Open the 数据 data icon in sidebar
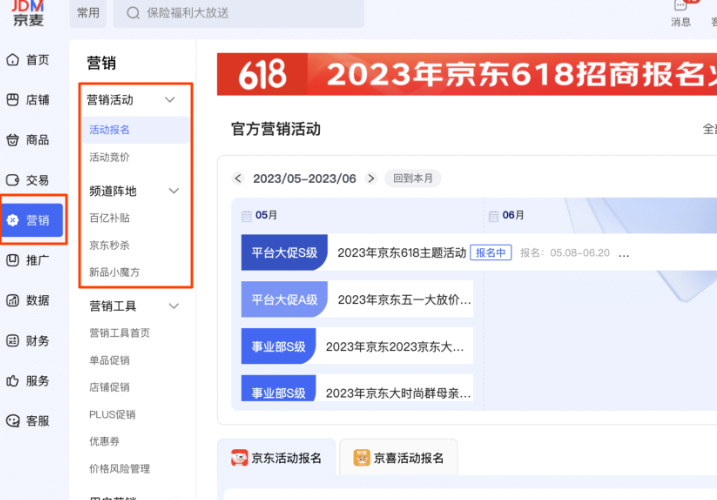This screenshot has height=500, width=717. [x=13, y=301]
